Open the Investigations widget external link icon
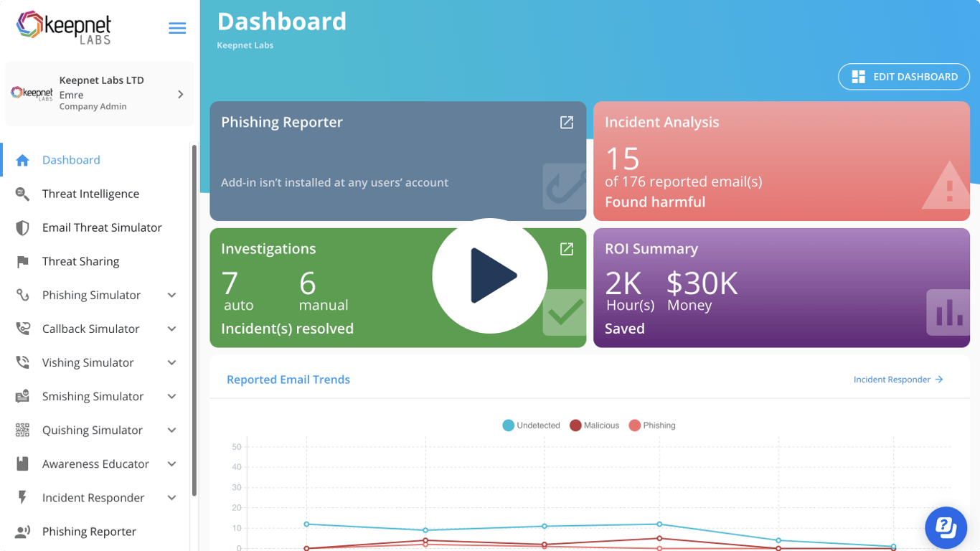This screenshot has height=551, width=980. [x=566, y=249]
